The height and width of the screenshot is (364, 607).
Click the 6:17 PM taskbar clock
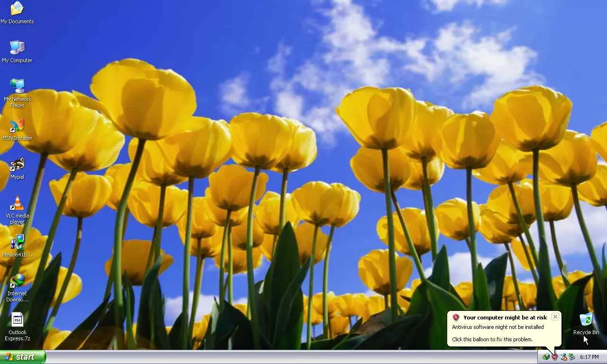589,357
